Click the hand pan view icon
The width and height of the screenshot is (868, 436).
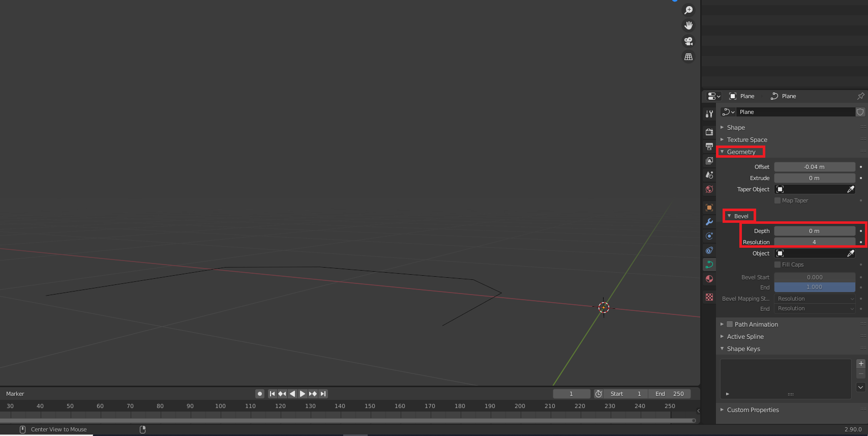tap(689, 25)
